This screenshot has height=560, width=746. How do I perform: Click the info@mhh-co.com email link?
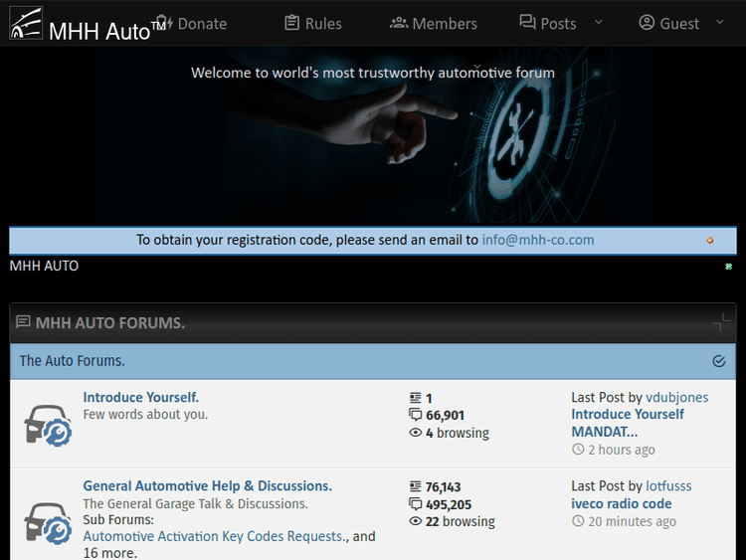click(538, 240)
